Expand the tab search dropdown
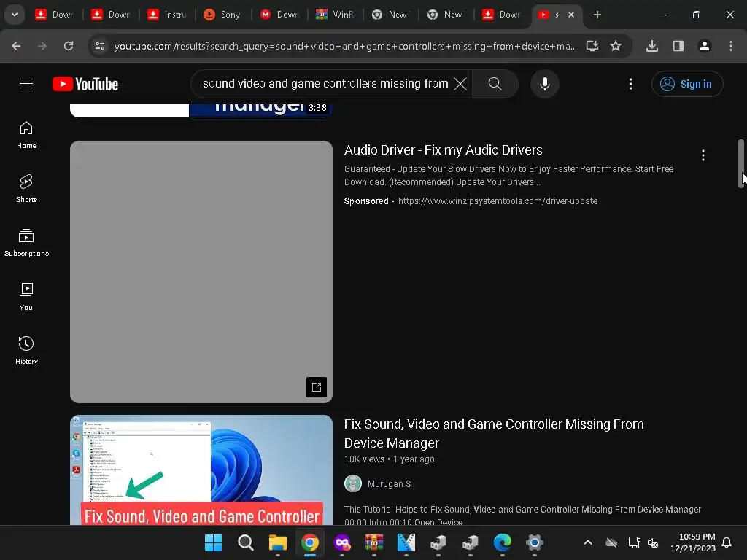The width and height of the screenshot is (747, 560). click(x=15, y=15)
